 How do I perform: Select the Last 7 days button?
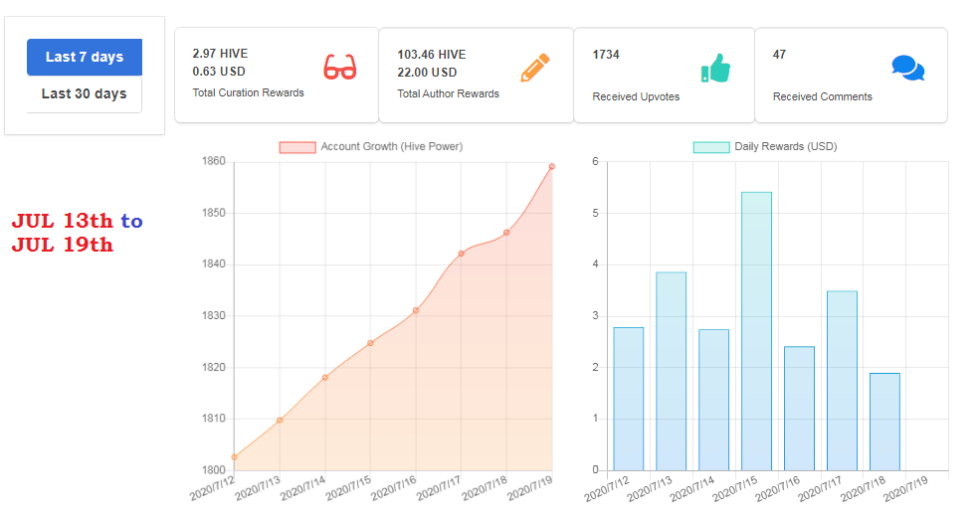click(85, 57)
